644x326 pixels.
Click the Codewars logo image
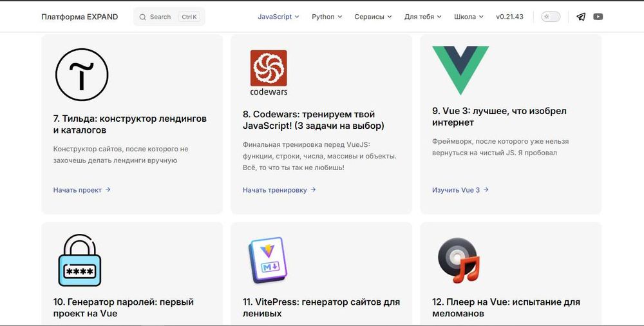pyautogui.click(x=269, y=72)
